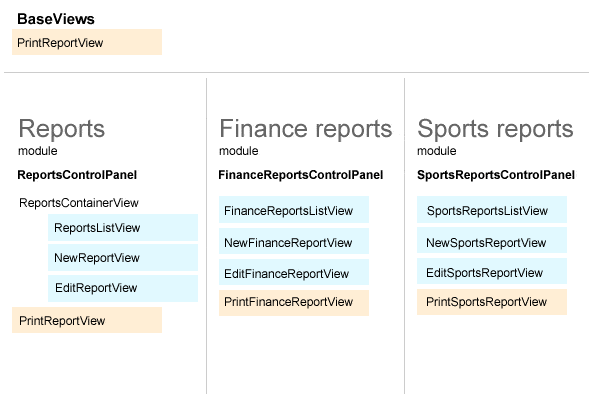
Task: Open the SportsReportsListView box
Action: point(492,211)
